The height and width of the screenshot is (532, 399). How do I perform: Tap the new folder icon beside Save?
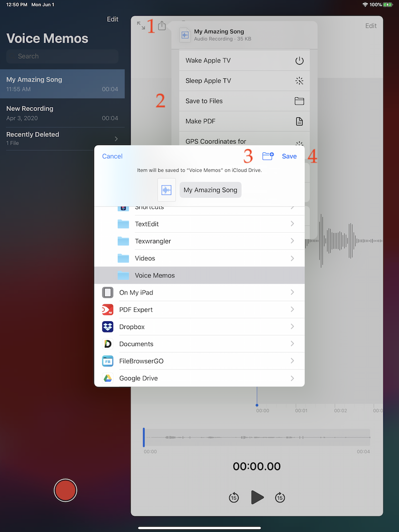coord(268,156)
